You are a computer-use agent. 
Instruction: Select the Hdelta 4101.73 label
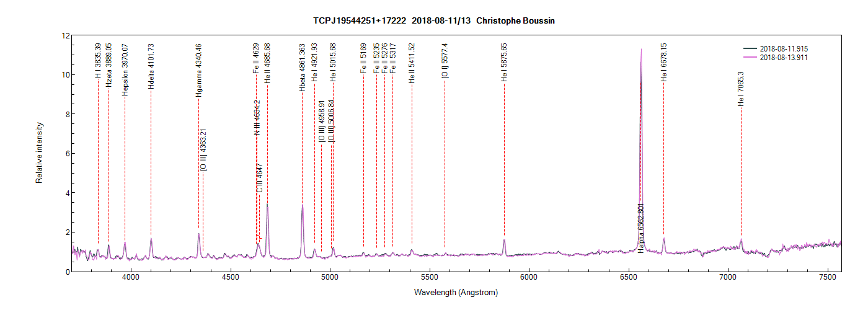[151, 66]
